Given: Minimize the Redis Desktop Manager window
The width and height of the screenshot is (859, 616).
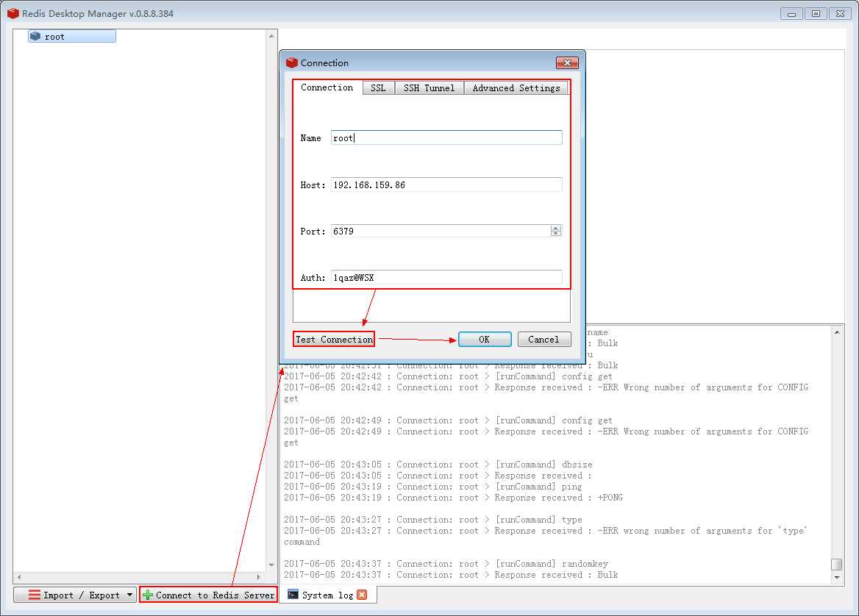Looking at the screenshot, I should 791,14.
